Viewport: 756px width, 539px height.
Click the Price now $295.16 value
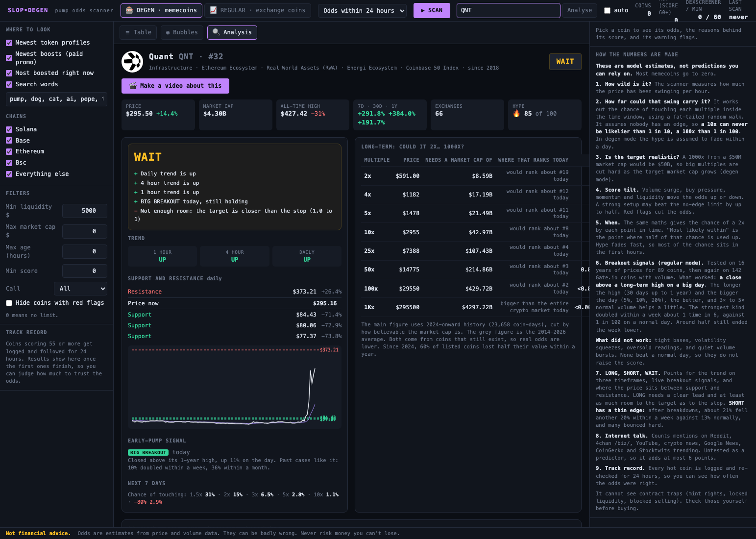[325, 304]
